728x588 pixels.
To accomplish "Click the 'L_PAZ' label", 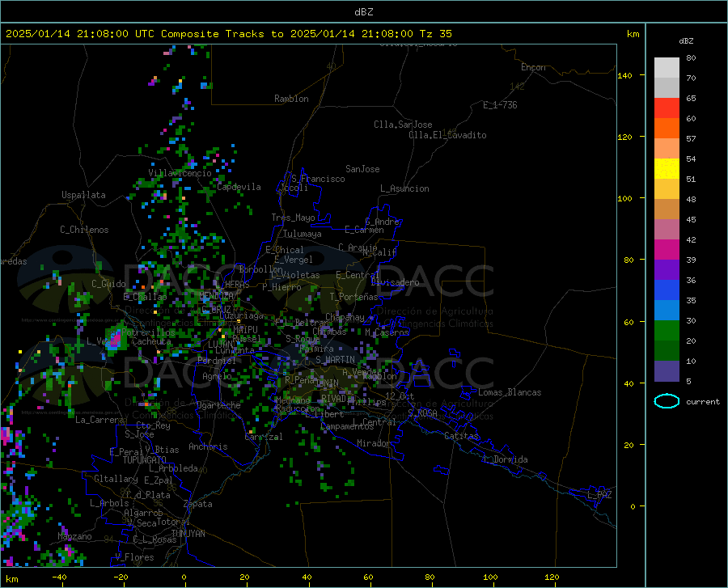I will coord(599,495).
